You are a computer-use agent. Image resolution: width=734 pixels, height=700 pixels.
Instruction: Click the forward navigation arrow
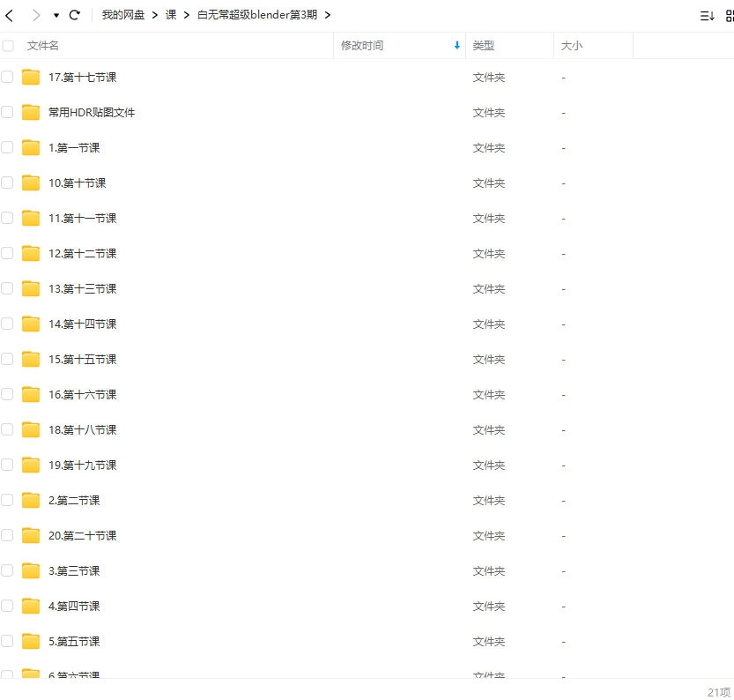(35, 15)
